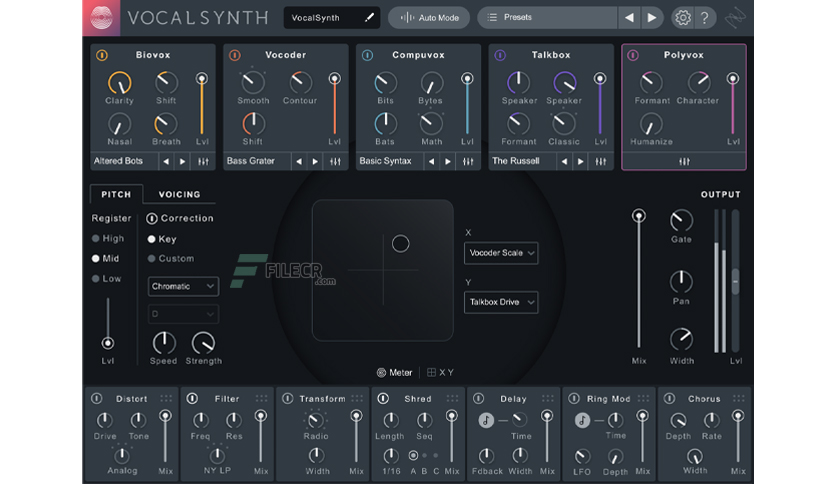Select previous Biovox preset before Altered Bots
Viewport: 836px width, 484px height.
click(166, 161)
